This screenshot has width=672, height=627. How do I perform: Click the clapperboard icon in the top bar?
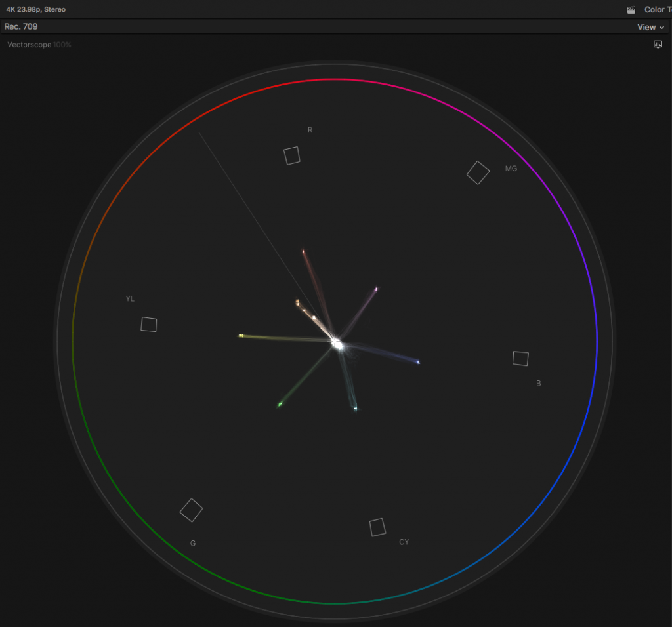pos(631,10)
